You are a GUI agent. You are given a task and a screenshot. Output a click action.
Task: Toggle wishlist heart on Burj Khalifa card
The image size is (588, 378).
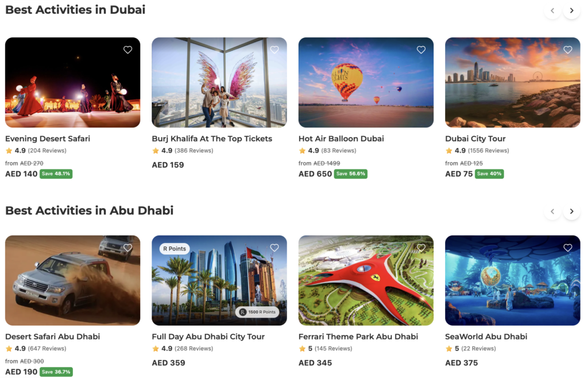274,49
